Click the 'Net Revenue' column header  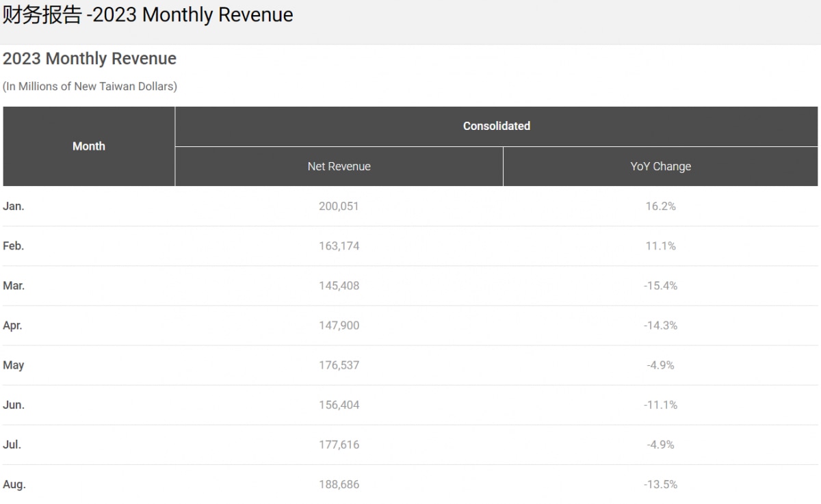pyautogui.click(x=339, y=166)
